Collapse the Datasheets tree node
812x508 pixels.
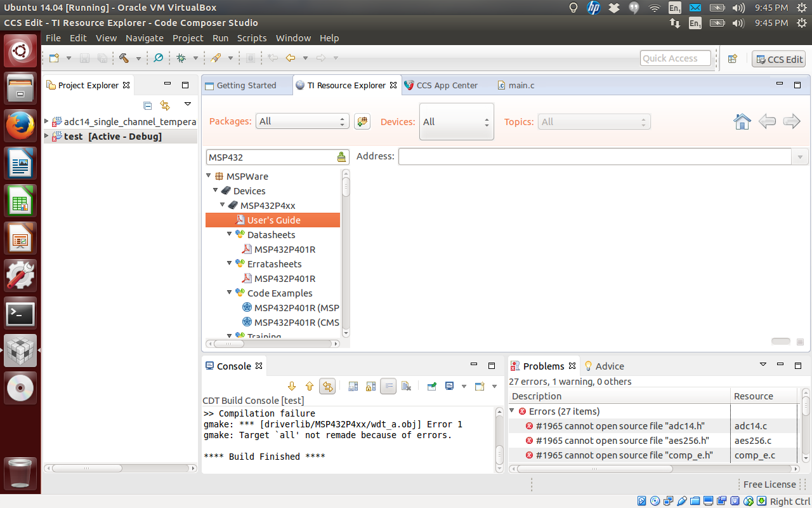(x=230, y=234)
